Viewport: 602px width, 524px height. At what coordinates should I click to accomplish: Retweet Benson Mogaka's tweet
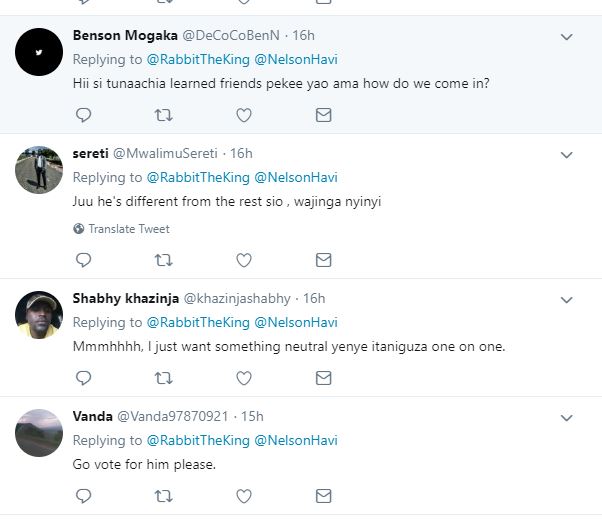point(164,115)
